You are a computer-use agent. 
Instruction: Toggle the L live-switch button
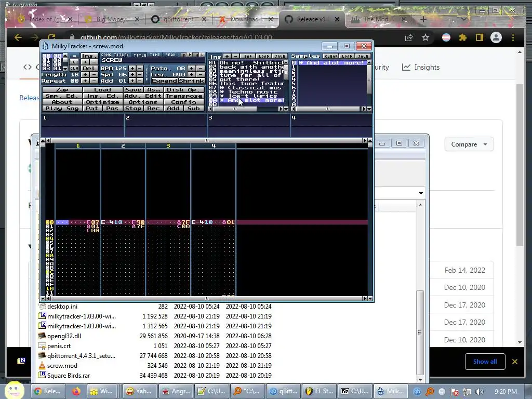tap(202, 55)
